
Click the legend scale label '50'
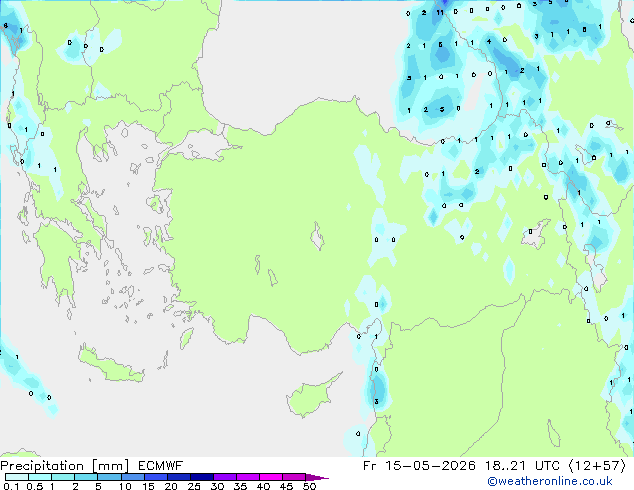coord(309,486)
